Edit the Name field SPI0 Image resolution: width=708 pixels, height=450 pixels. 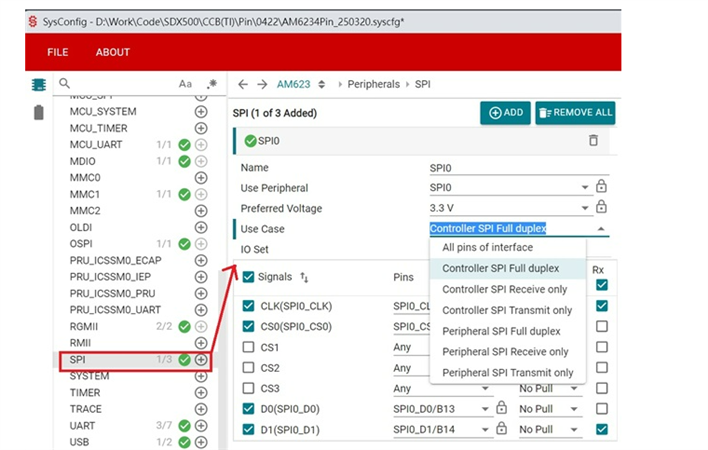pyautogui.click(x=519, y=168)
